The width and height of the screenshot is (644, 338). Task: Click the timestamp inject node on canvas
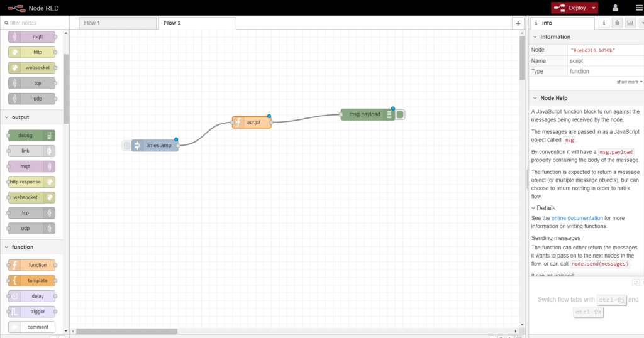click(x=155, y=145)
